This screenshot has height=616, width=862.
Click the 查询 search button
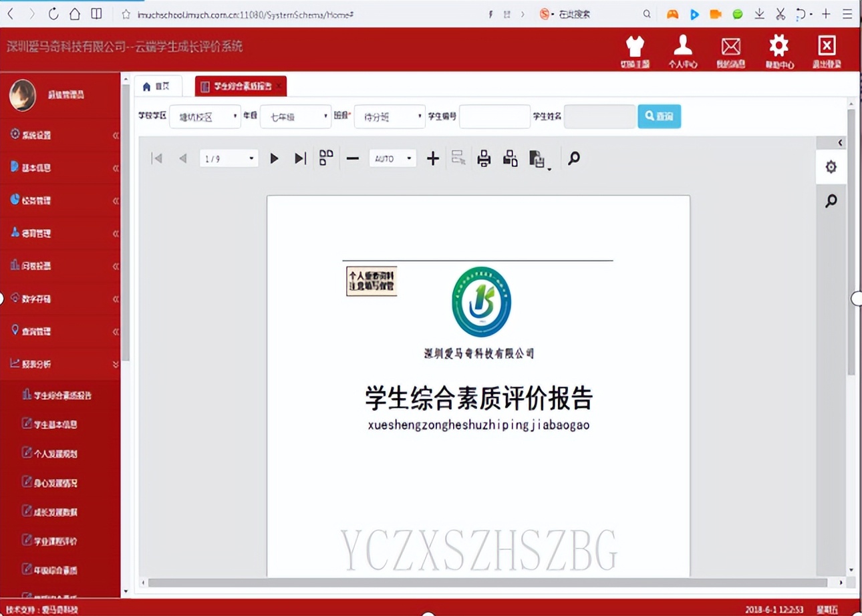point(659,116)
